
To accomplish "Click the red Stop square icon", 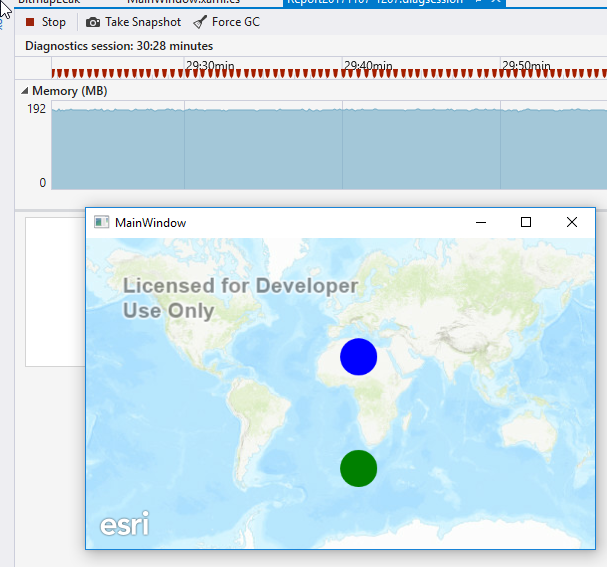I will (x=30, y=22).
